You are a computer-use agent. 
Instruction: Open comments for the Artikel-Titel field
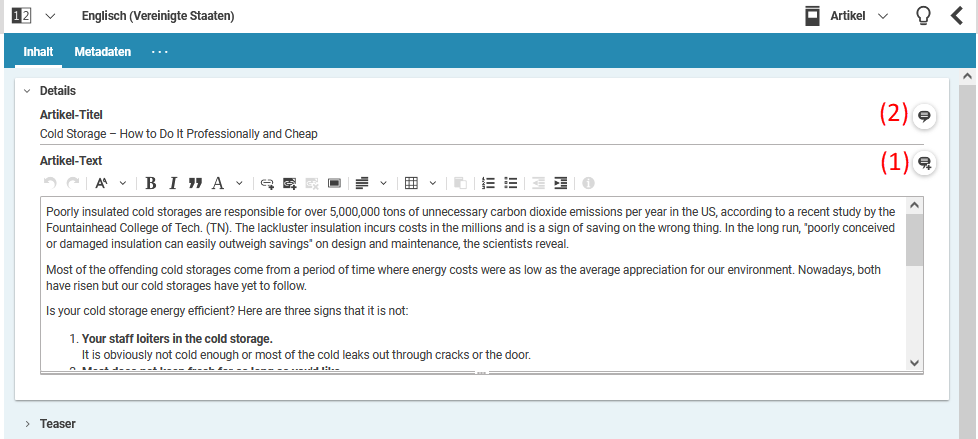[925, 116]
